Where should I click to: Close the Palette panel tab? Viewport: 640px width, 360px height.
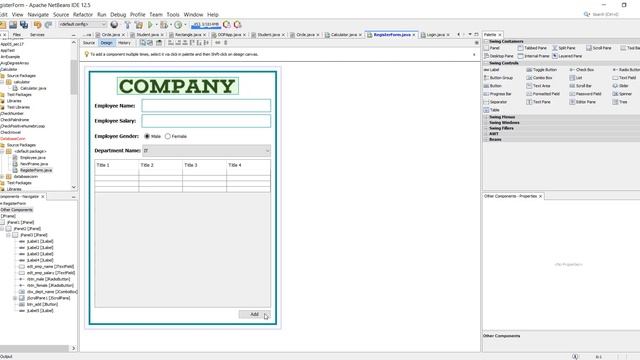pyautogui.click(x=500, y=35)
